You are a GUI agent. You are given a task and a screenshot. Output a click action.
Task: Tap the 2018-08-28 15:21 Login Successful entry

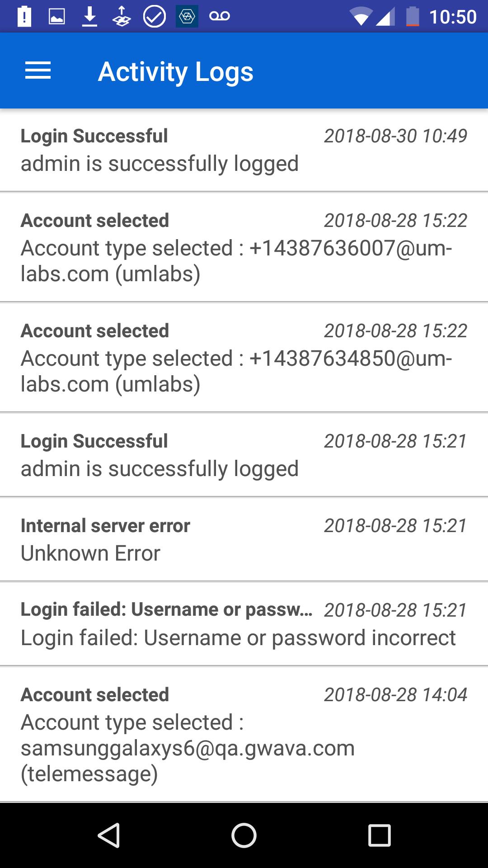pos(244,455)
